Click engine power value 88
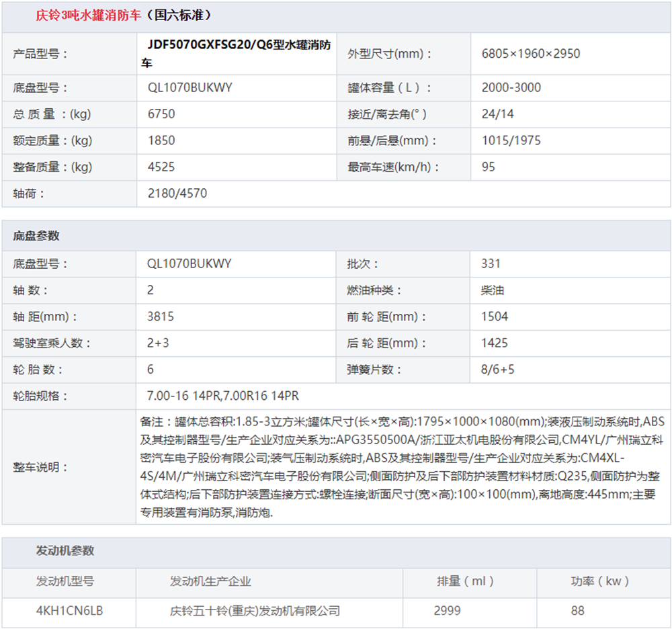The width and height of the screenshot is (672, 629). point(577,611)
